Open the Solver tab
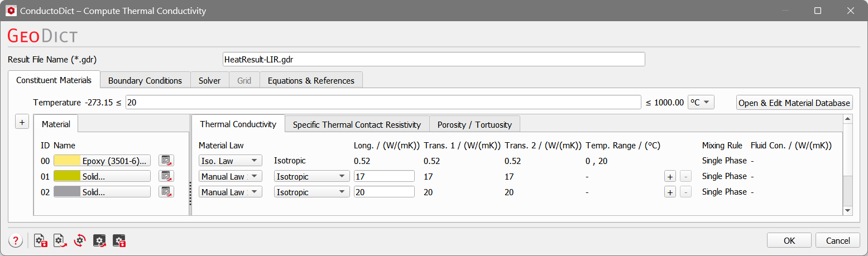The height and width of the screenshot is (256, 868). click(209, 80)
